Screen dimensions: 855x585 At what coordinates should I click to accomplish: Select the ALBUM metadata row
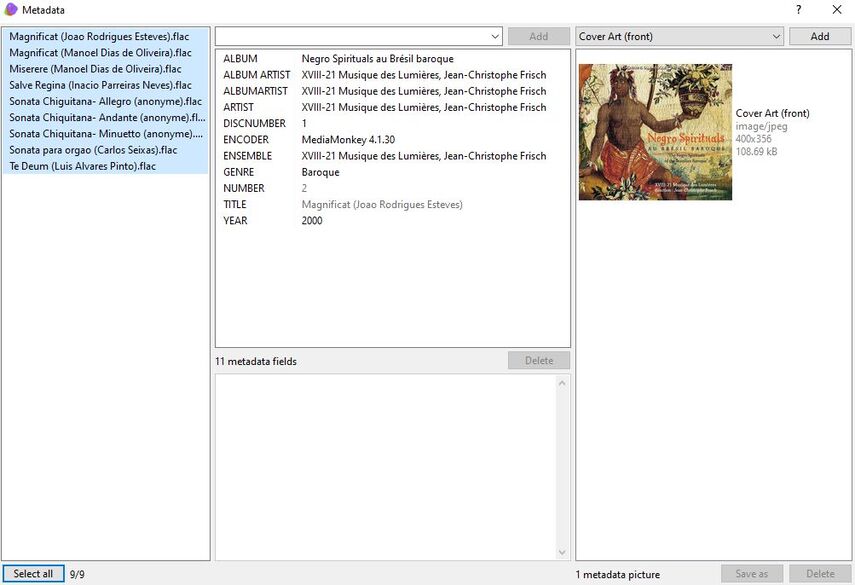(393, 58)
